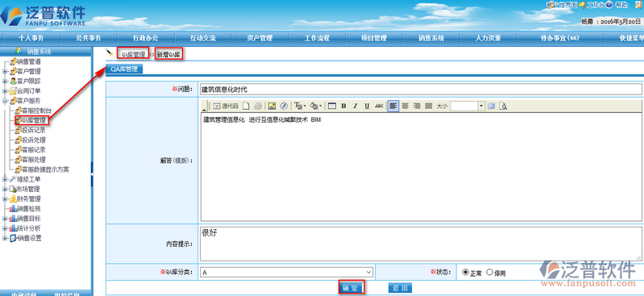The width and height of the screenshot is (644, 296).
Task: Click the 确定 button
Action: tap(351, 288)
